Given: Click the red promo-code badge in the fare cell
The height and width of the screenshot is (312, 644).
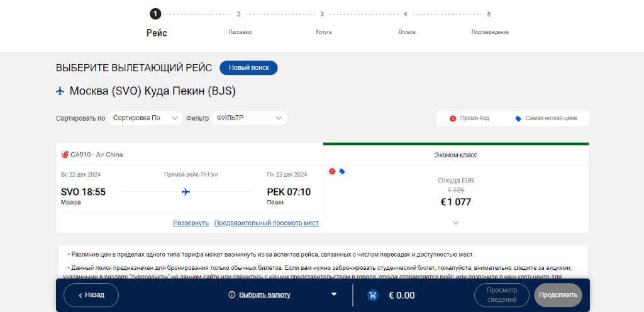Looking at the screenshot, I should (332, 171).
